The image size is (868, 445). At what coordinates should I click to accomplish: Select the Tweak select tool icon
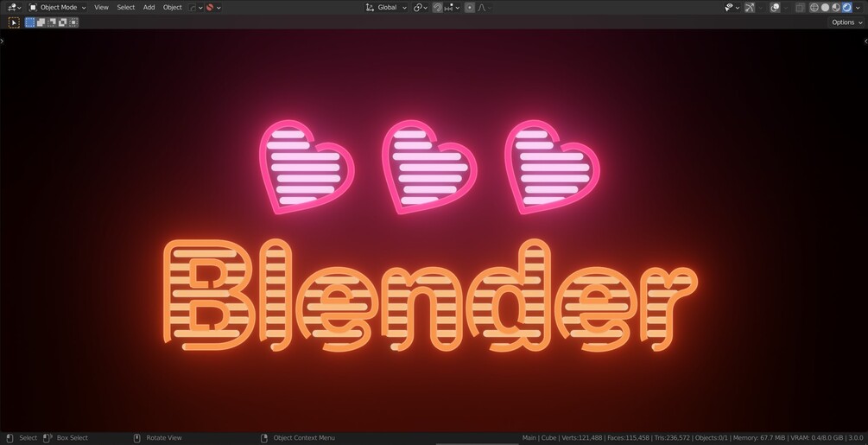pyautogui.click(x=14, y=22)
